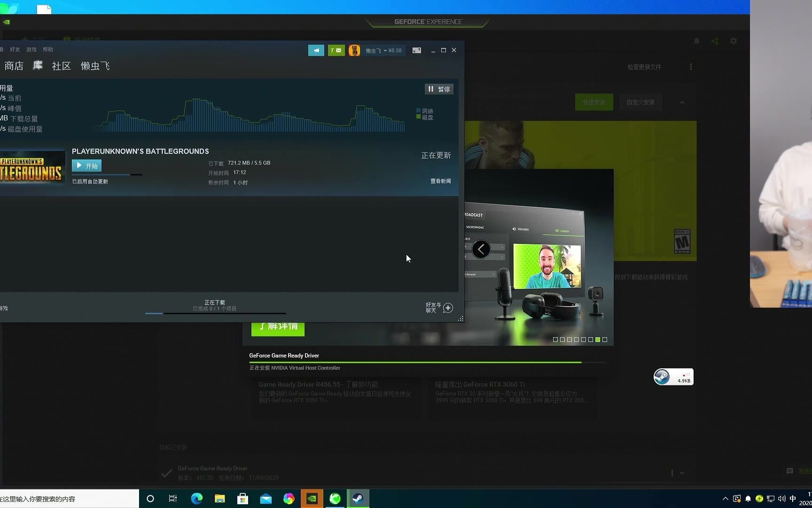812x508 pixels.
Task: Click the PLAYERUNKNOWN'S BATTLEGROUNDS thumbnail
Action: tap(32, 167)
